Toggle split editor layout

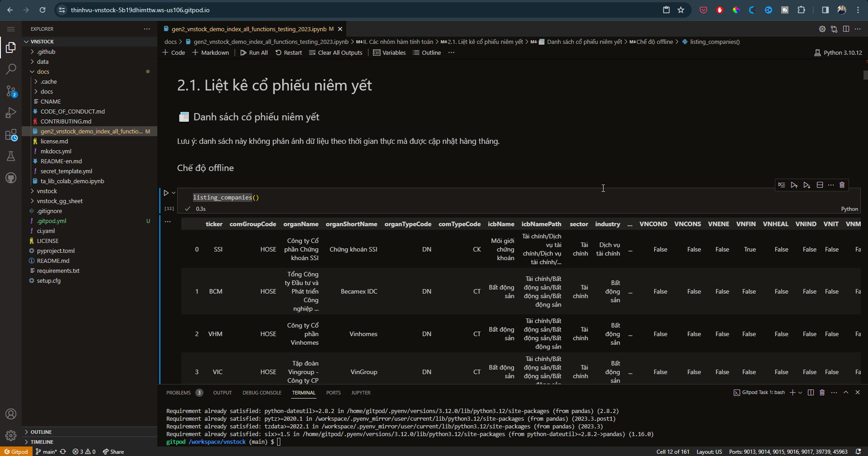[846, 29]
